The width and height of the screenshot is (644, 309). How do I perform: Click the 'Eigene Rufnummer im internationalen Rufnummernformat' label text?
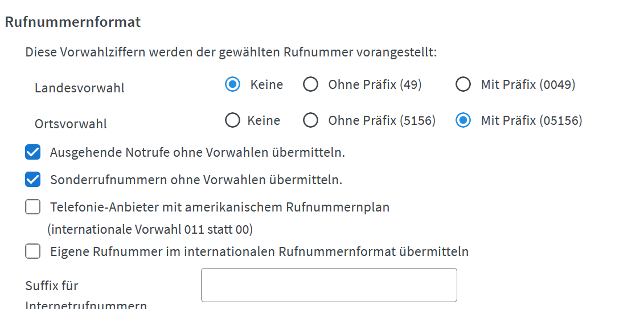(259, 251)
